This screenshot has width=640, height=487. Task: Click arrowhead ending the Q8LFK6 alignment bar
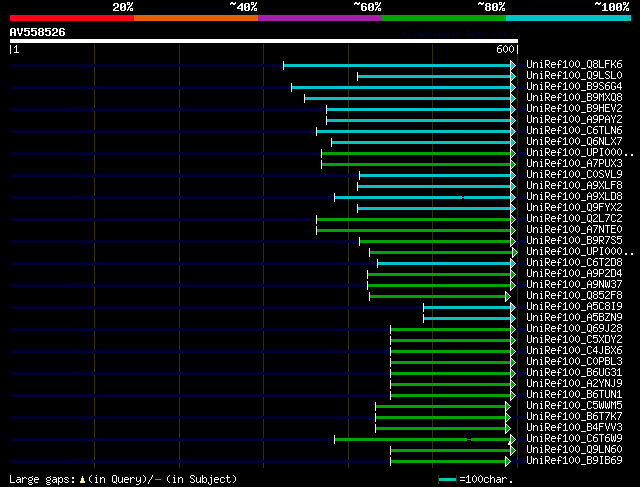click(x=513, y=65)
